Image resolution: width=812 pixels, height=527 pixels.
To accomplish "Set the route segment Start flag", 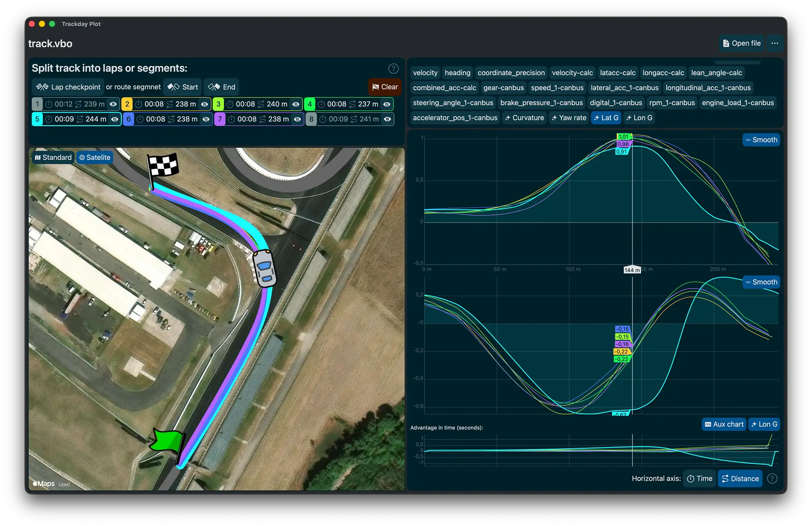I will (x=183, y=87).
